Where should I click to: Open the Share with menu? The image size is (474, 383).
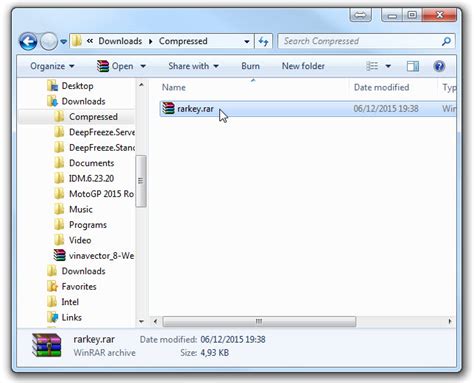point(193,66)
